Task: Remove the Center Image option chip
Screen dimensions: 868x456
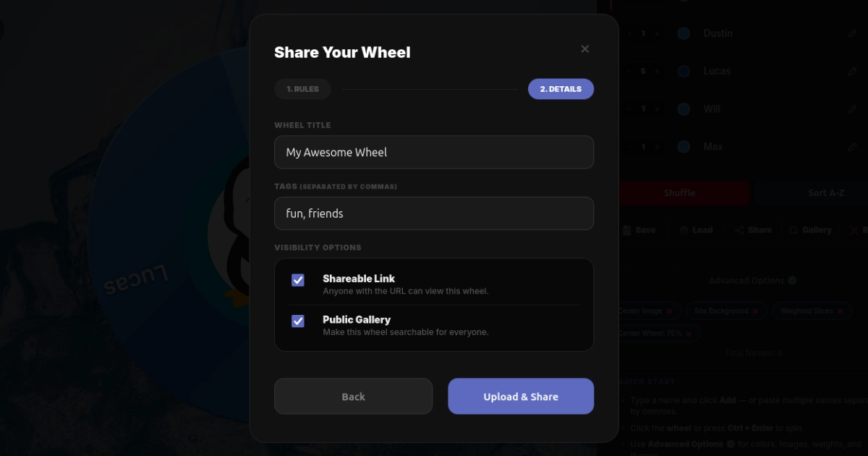Action: [670, 311]
